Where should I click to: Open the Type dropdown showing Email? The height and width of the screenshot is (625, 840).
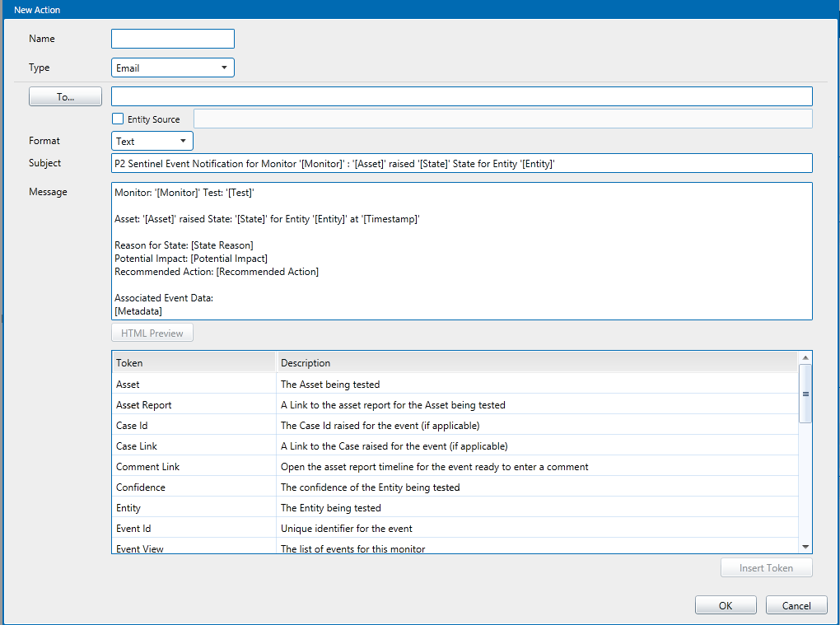click(173, 68)
